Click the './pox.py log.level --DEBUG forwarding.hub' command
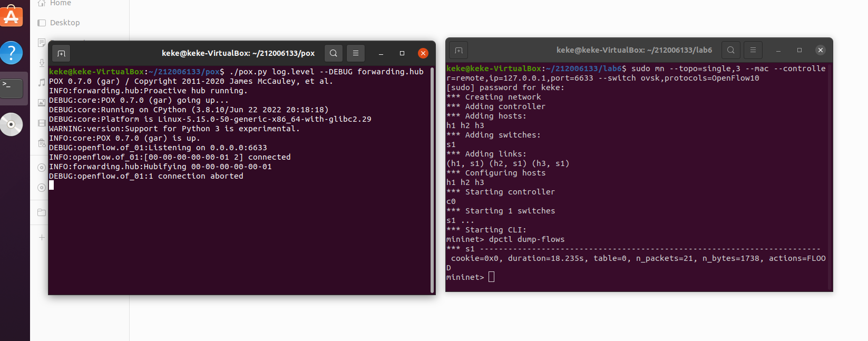 [326, 72]
